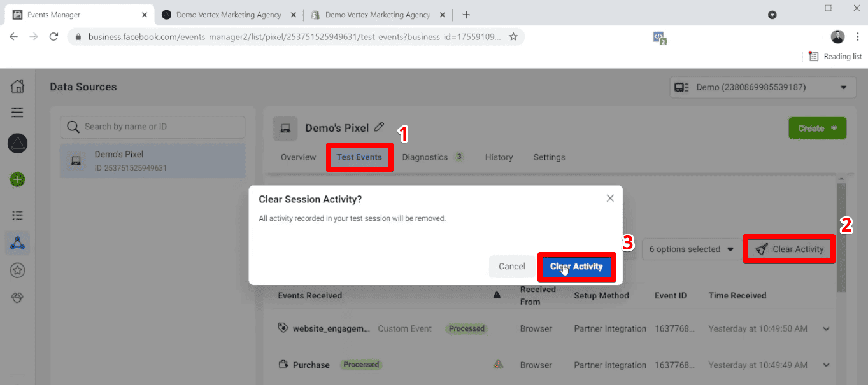Open the Demo business account dropdown
This screenshot has width=868, height=385.
762,87
